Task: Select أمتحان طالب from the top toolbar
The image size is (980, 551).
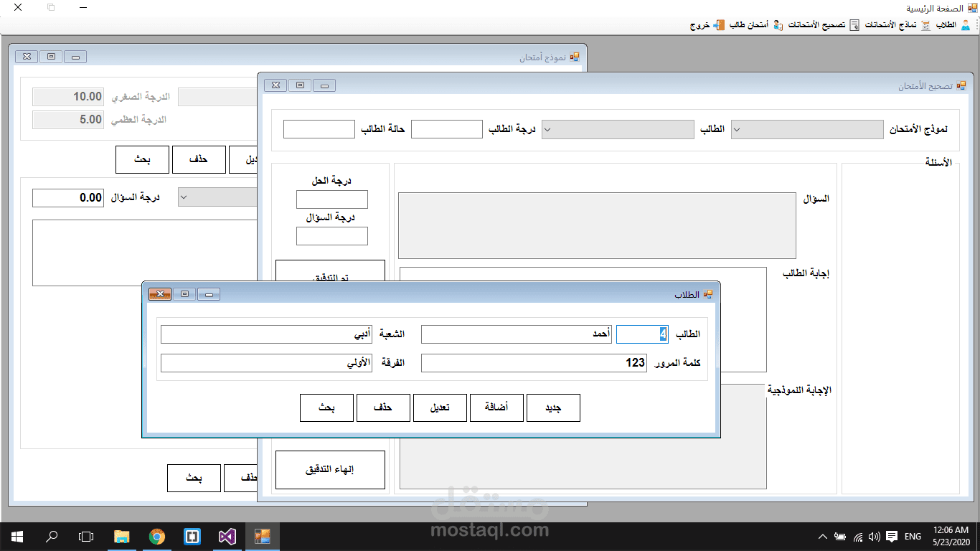Action: 752,24
